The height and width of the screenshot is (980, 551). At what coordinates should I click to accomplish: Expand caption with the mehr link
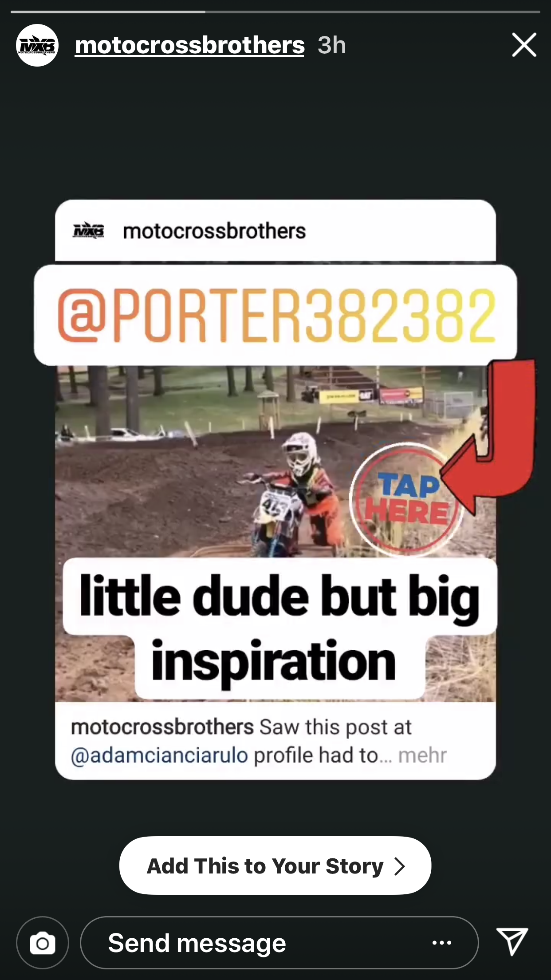click(x=422, y=755)
